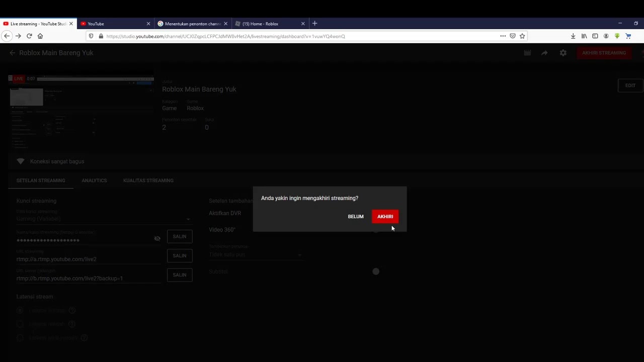The height and width of the screenshot is (362, 644).
Task: Open the SETELAN STREAMING tab
Action: coord(41,180)
